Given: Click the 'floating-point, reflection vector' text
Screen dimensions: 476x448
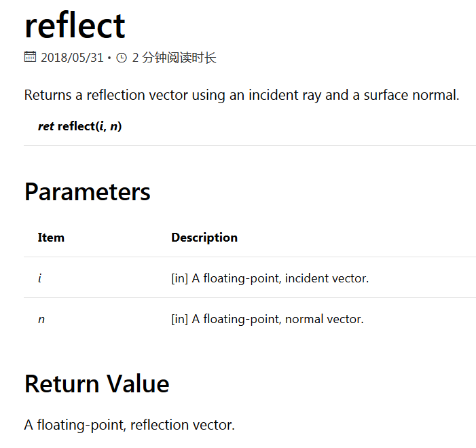Looking at the screenshot, I should coord(136,425).
